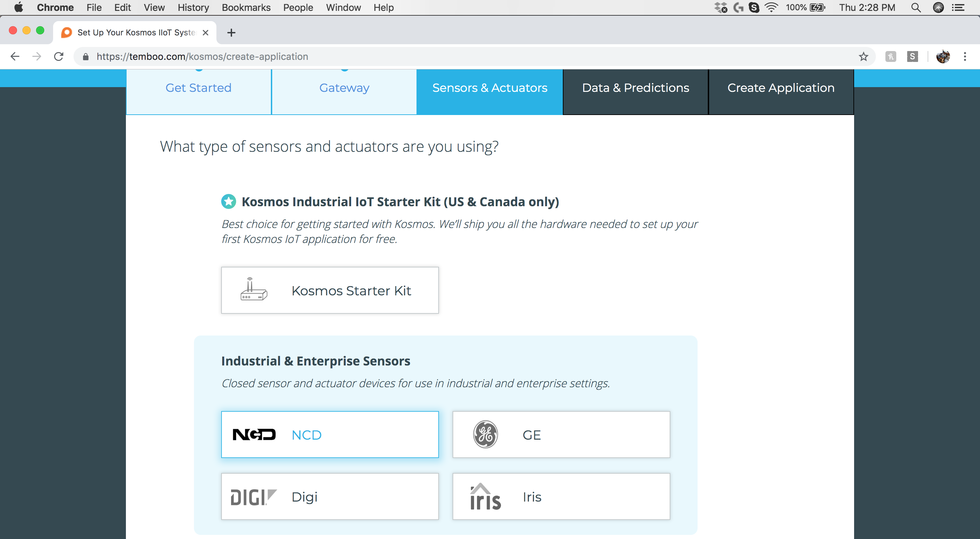Image resolution: width=980 pixels, height=539 pixels.
Task: Close the Set Up Your Kosmos tab
Action: click(x=206, y=33)
